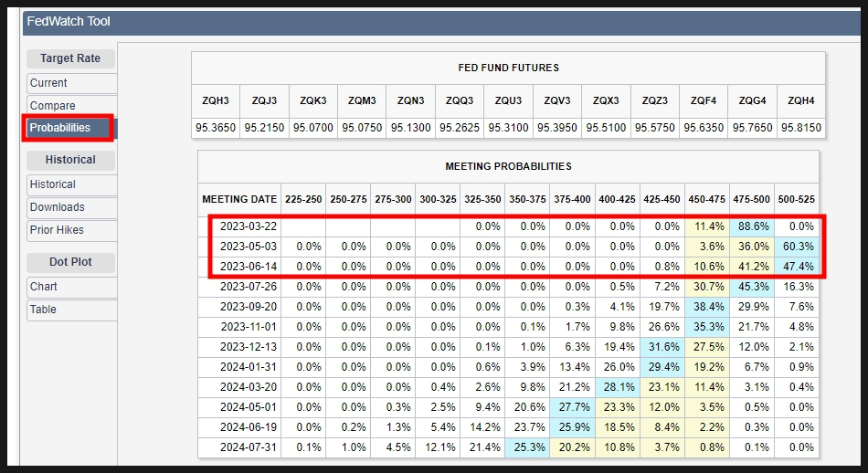
Task: Click the 29.4% probability cell
Action: click(662, 367)
